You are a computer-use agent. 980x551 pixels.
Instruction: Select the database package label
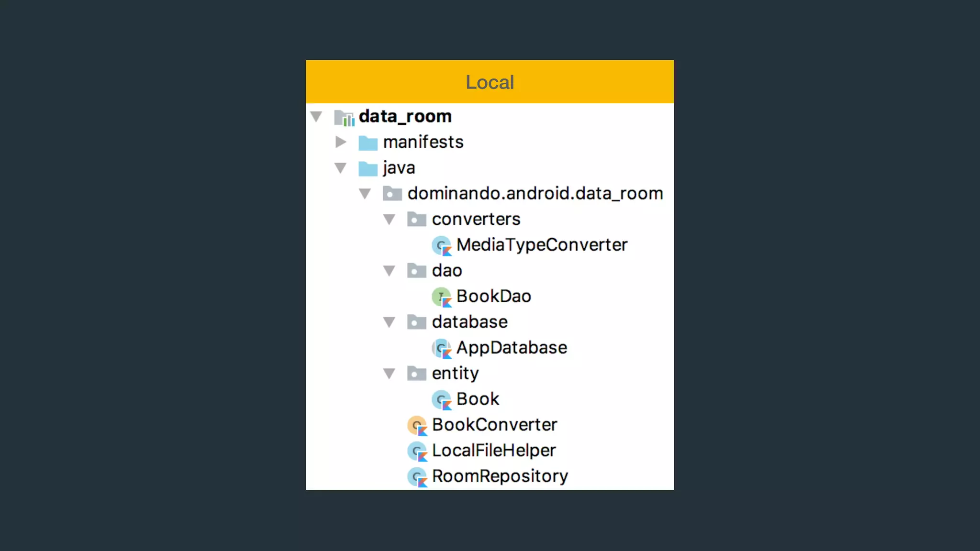tap(469, 322)
